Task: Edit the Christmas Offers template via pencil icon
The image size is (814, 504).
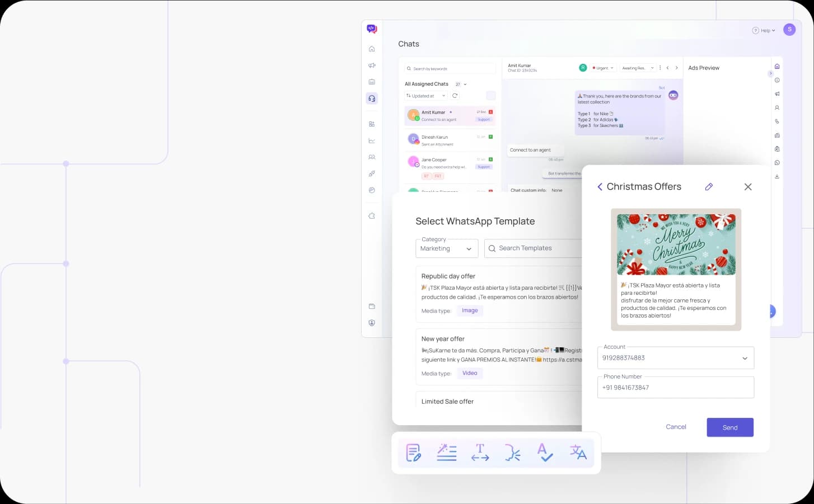Action: click(709, 186)
